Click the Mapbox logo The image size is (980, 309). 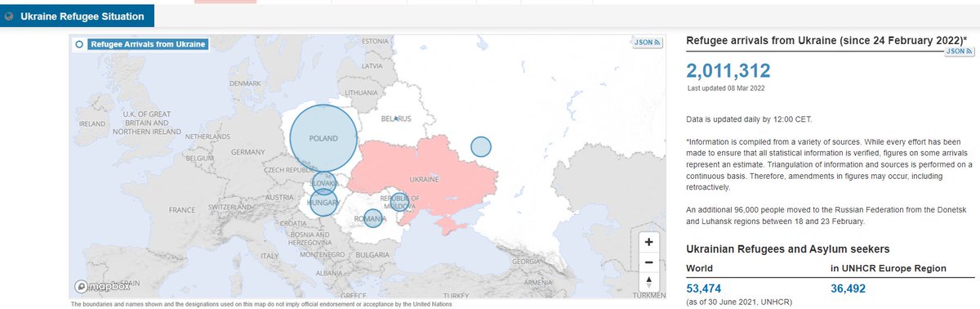click(101, 287)
